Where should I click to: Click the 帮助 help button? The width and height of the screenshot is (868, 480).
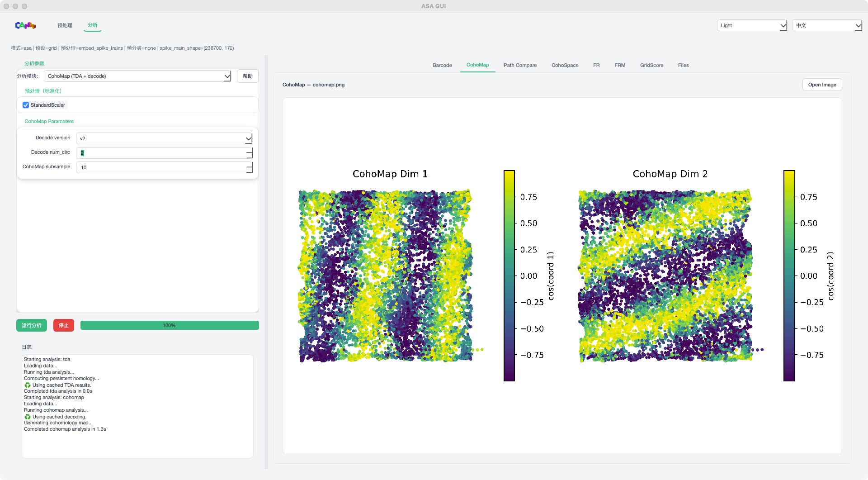247,76
